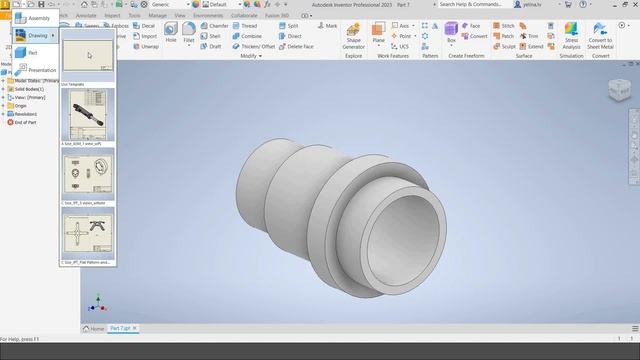The height and width of the screenshot is (360, 640).
Task: Select the Origin folder in model tree
Action: point(17,106)
